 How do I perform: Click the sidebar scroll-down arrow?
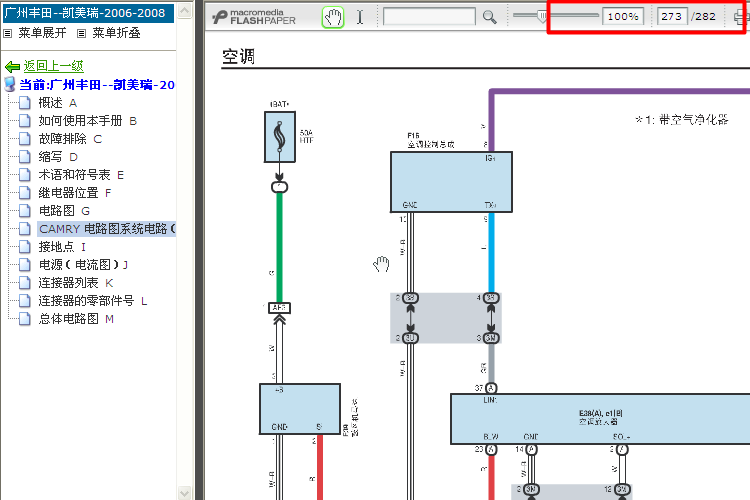185,493
